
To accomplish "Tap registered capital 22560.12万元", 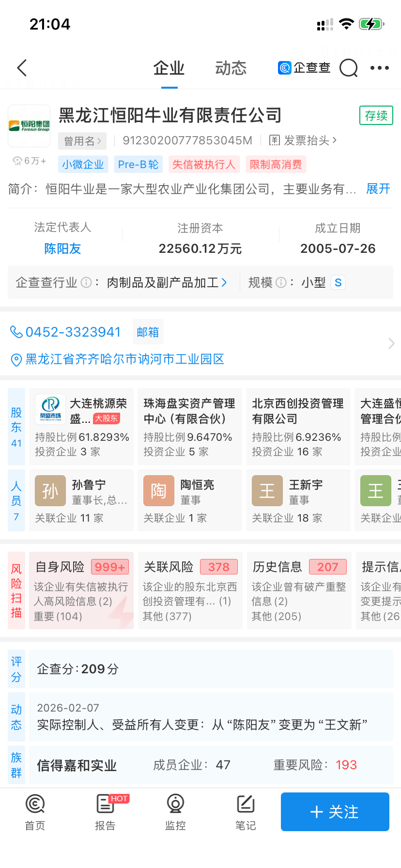I will coord(200,248).
